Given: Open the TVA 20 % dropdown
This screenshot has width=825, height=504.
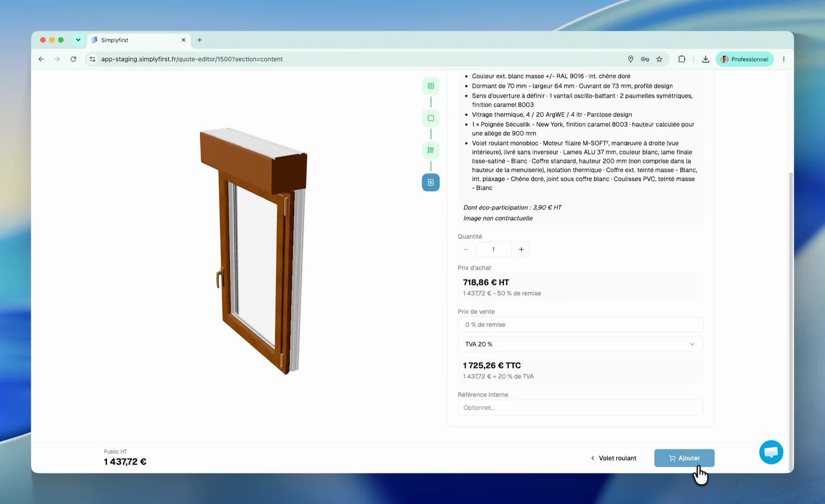Looking at the screenshot, I should 580,344.
